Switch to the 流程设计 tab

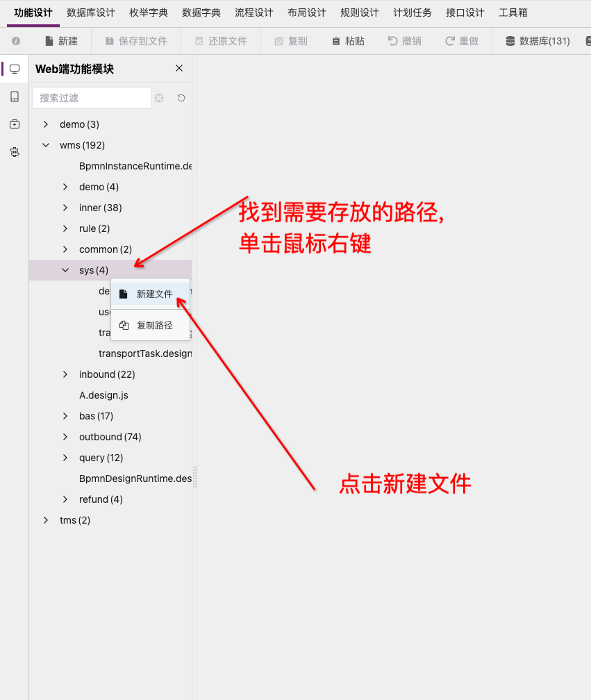click(254, 12)
